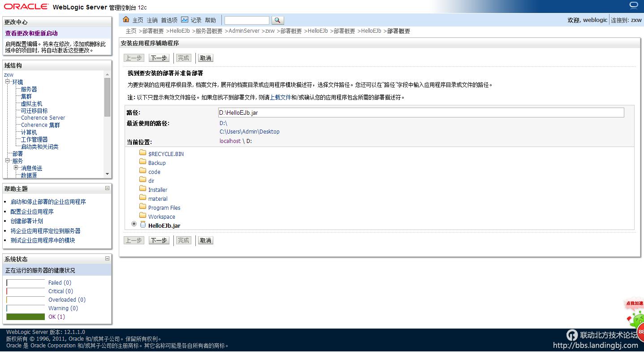Click the 主页 home icon in the toolbar
This screenshot has height=355, width=644.
[x=126, y=20]
